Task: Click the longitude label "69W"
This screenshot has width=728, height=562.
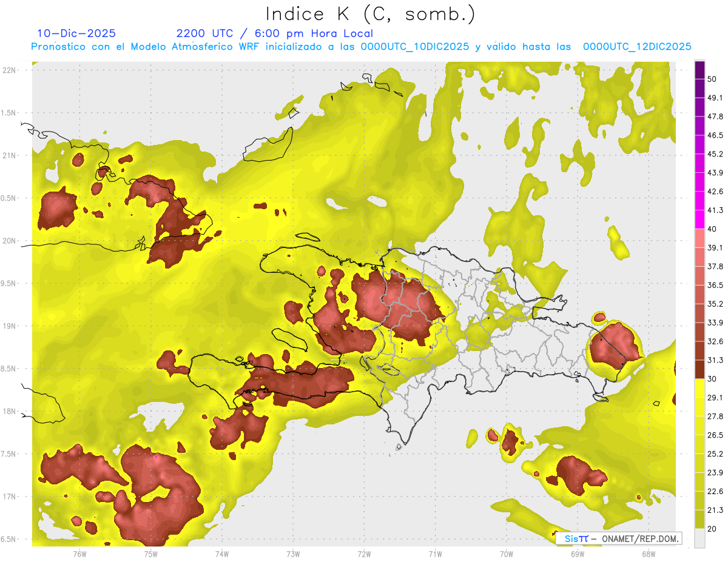Action: [x=577, y=554]
